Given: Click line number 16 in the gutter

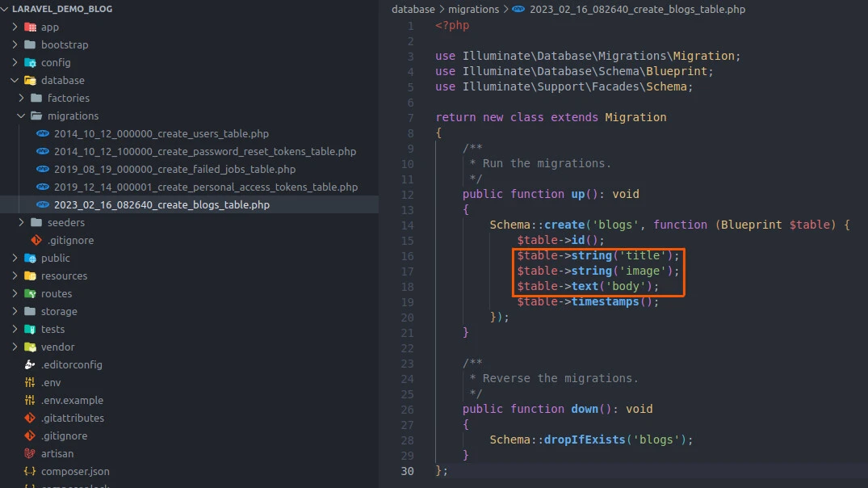Looking at the screenshot, I should tap(407, 256).
